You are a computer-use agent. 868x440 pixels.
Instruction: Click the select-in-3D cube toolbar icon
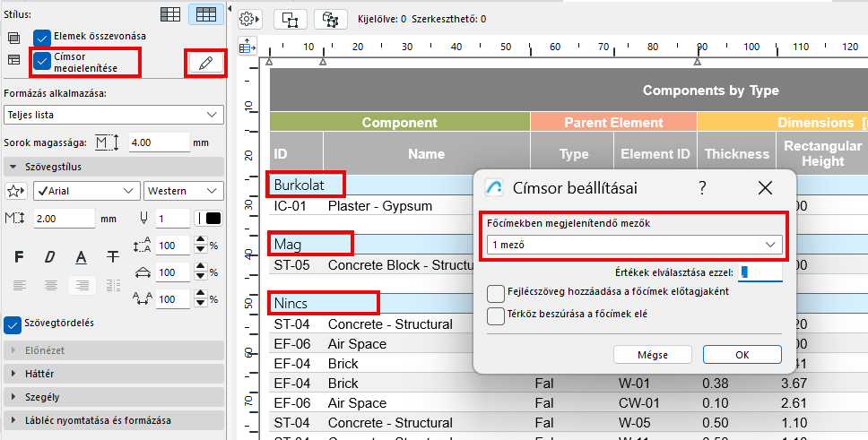click(x=331, y=20)
